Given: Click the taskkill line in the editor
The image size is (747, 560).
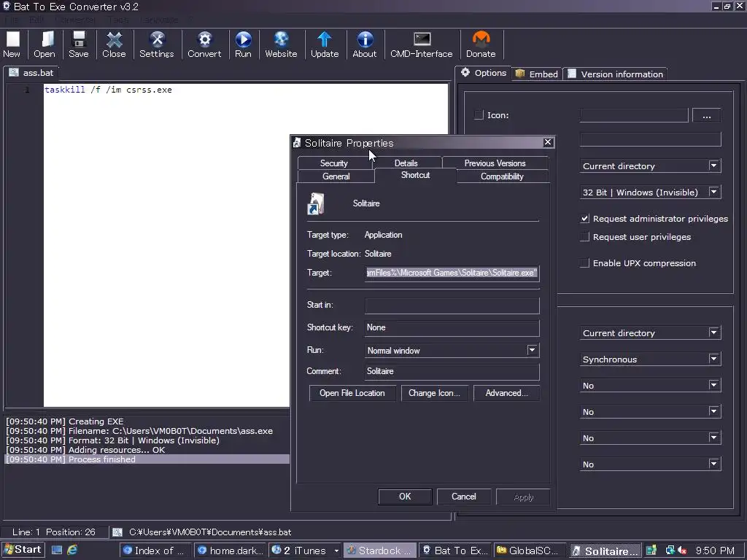Looking at the screenshot, I should point(108,90).
